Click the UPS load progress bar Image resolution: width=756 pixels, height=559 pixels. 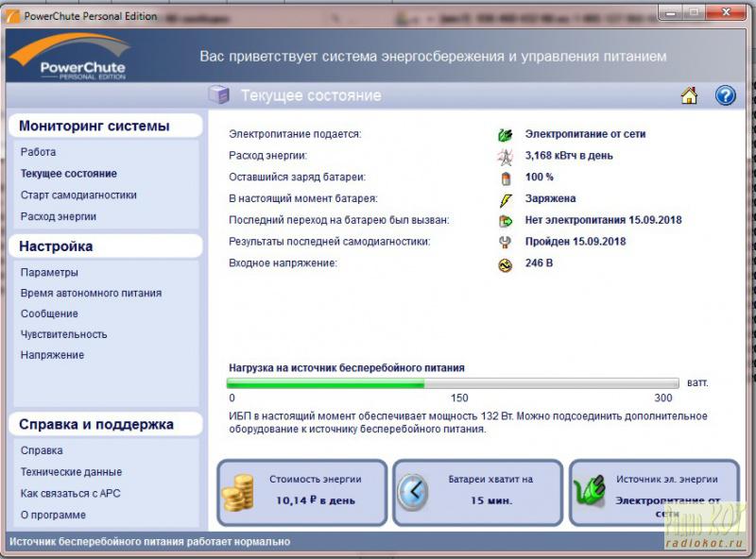click(453, 383)
